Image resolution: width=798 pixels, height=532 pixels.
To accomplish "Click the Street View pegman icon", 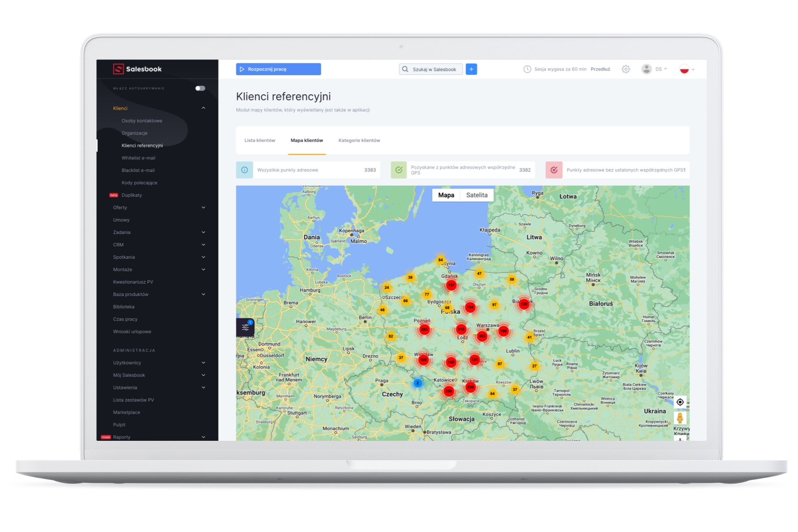I will (x=680, y=418).
